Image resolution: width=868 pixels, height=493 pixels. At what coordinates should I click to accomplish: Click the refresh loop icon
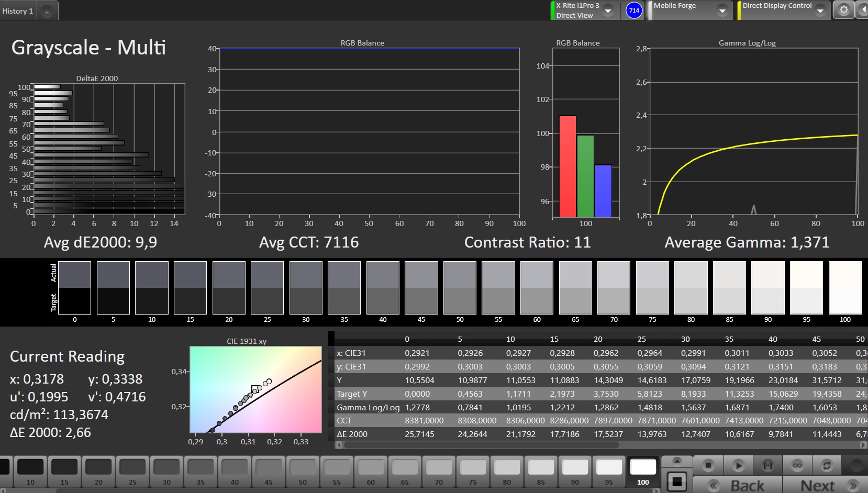pos(827,465)
